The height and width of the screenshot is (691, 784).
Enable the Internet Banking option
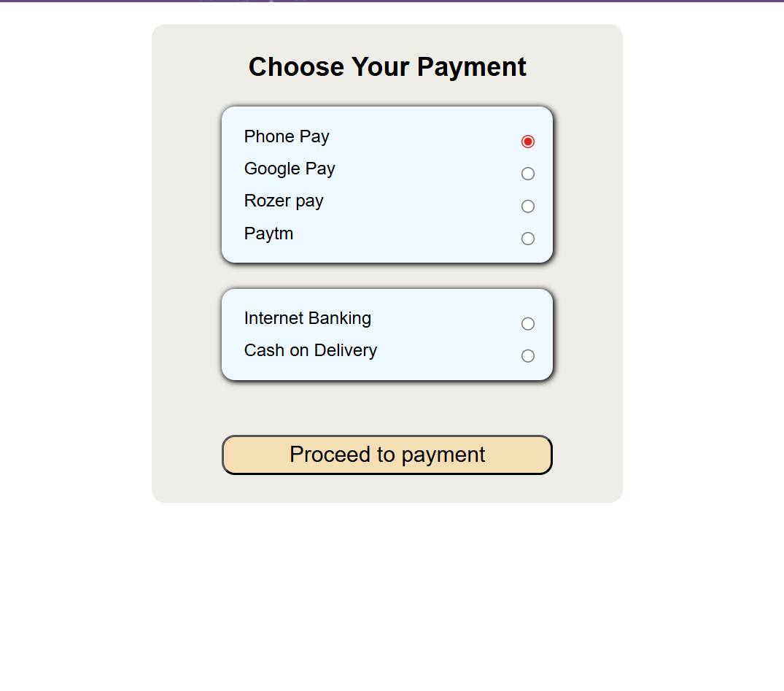click(527, 323)
